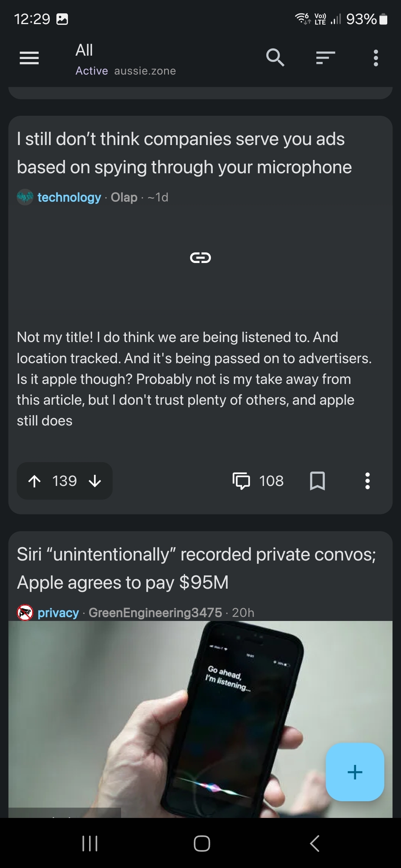The width and height of the screenshot is (401, 868).
Task: Open the sort options icon
Action: (x=326, y=58)
